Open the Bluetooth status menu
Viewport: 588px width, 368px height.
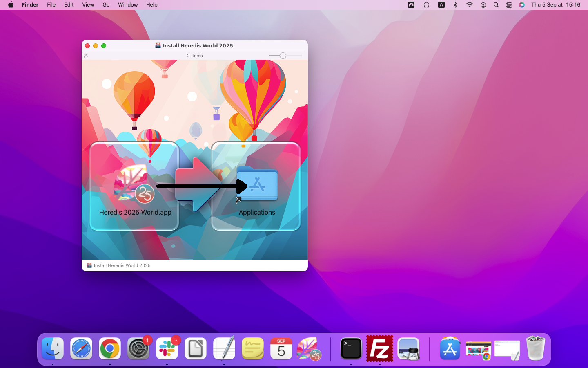(x=455, y=5)
